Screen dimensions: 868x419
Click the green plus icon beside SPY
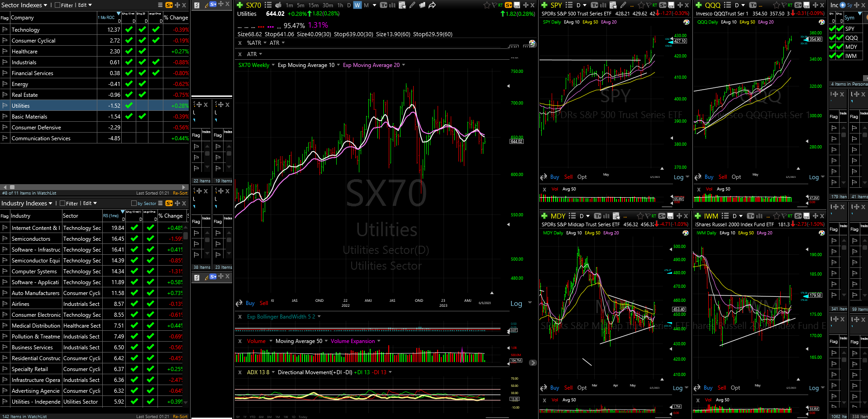point(544,5)
